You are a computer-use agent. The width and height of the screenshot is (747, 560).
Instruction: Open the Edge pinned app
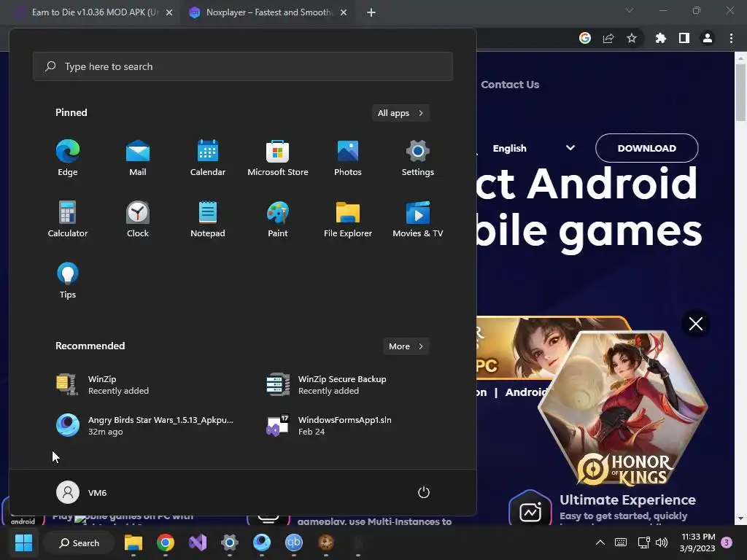coord(68,158)
